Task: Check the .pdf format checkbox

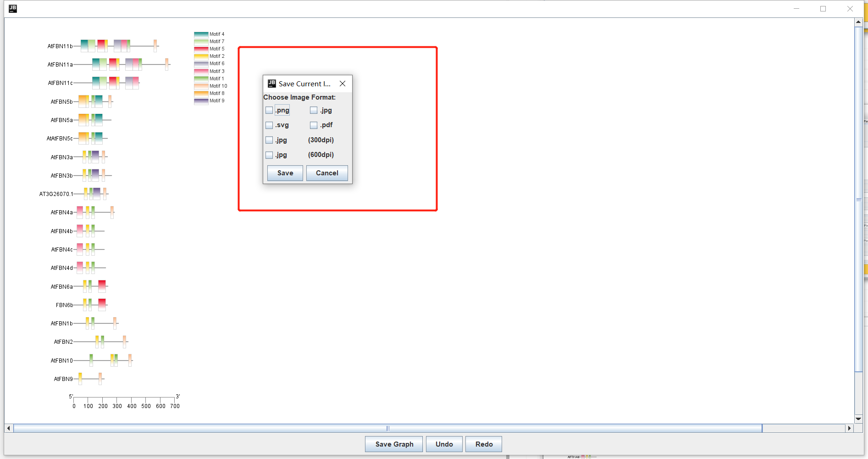Action: coord(314,125)
